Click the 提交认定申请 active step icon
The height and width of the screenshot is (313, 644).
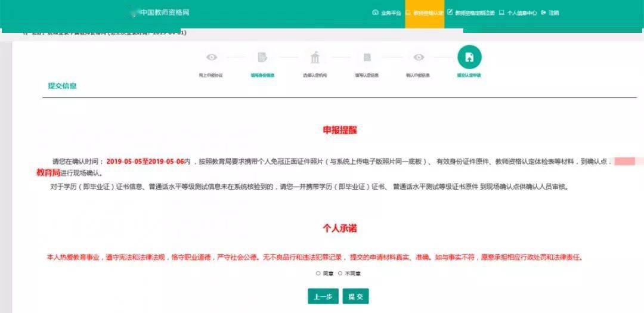[x=469, y=57]
